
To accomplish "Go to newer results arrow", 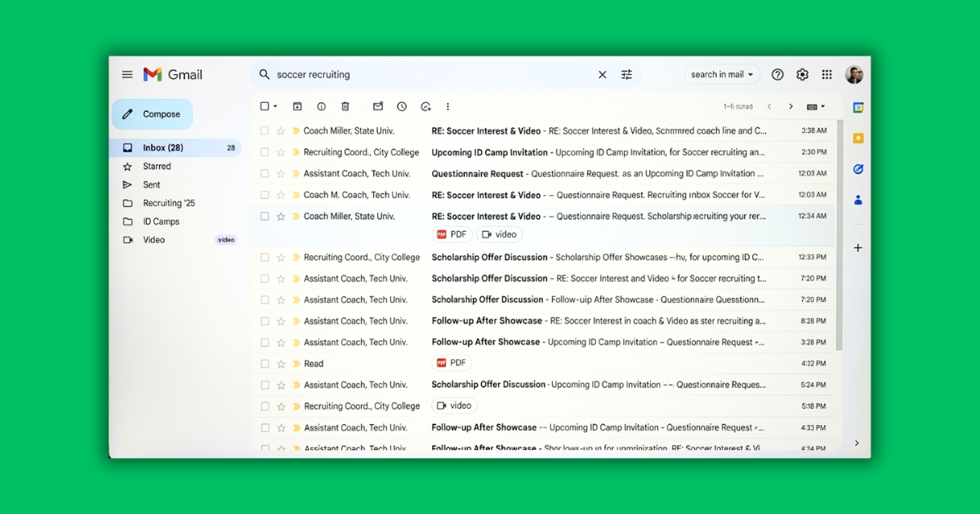I will point(768,107).
